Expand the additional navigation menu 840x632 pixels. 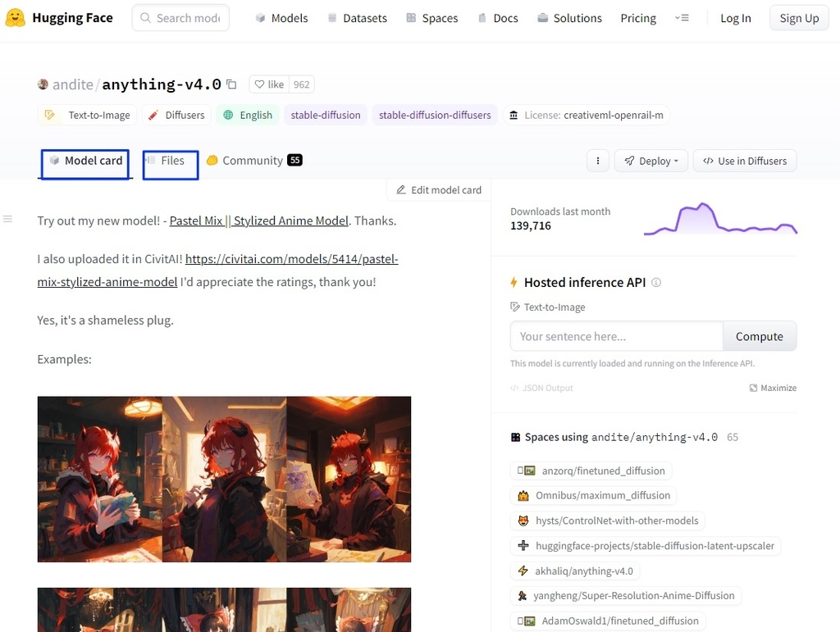point(682,18)
